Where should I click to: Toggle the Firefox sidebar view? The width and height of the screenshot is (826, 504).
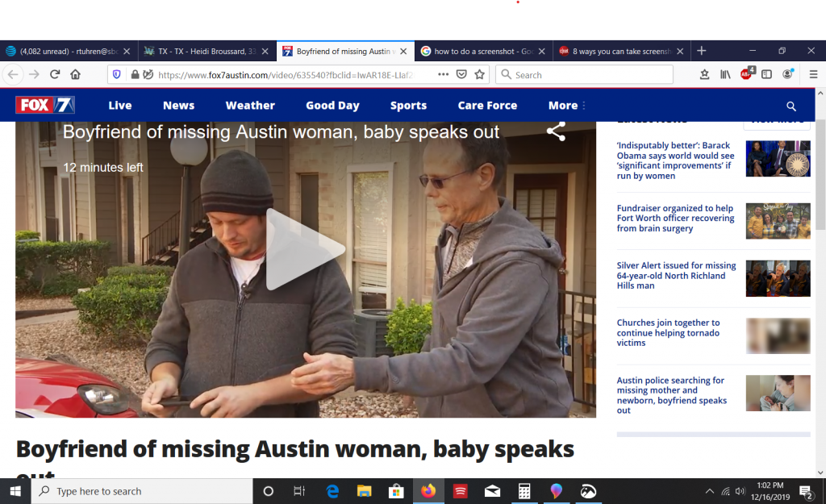[766, 74]
